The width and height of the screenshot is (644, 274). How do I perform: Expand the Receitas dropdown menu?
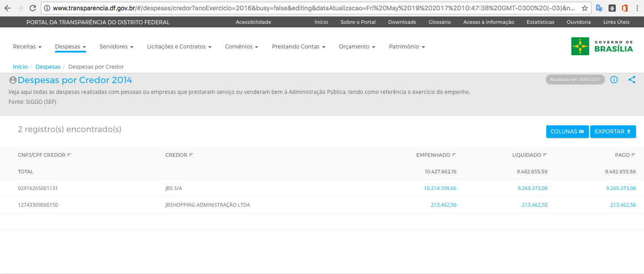pyautogui.click(x=27, y=47)
